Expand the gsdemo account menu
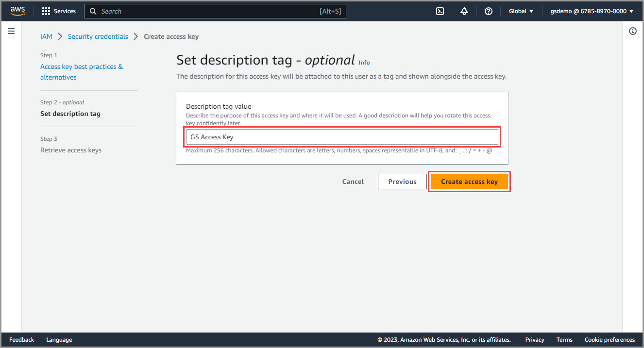This screenshot has height=348, width=644. [592, 11]
